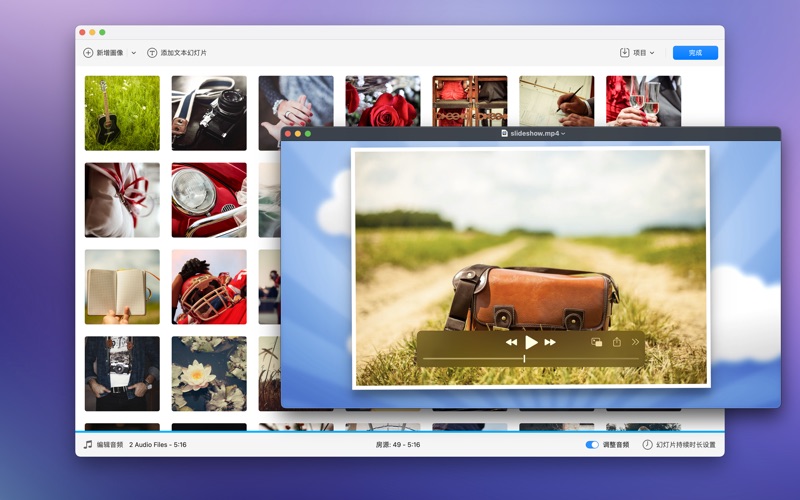Toggle the 调整音频 switch
This screenshot has width=800, height=500.
592,444
